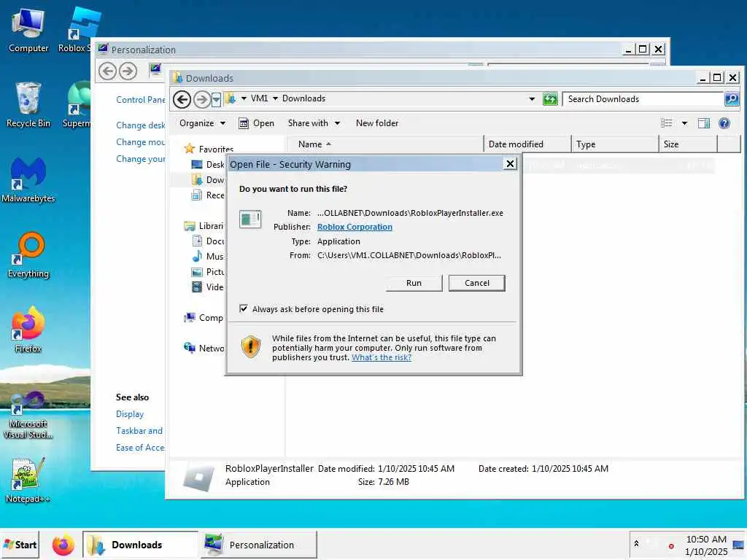Switch to Personalization in the taskbar
747x560 pixels.
point(259,545)
